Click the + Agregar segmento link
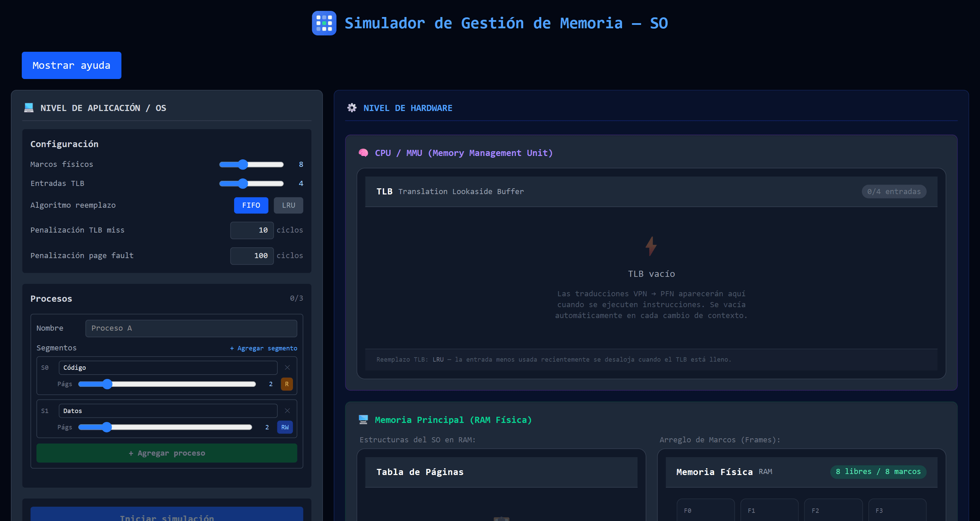 tap(264, 348)
